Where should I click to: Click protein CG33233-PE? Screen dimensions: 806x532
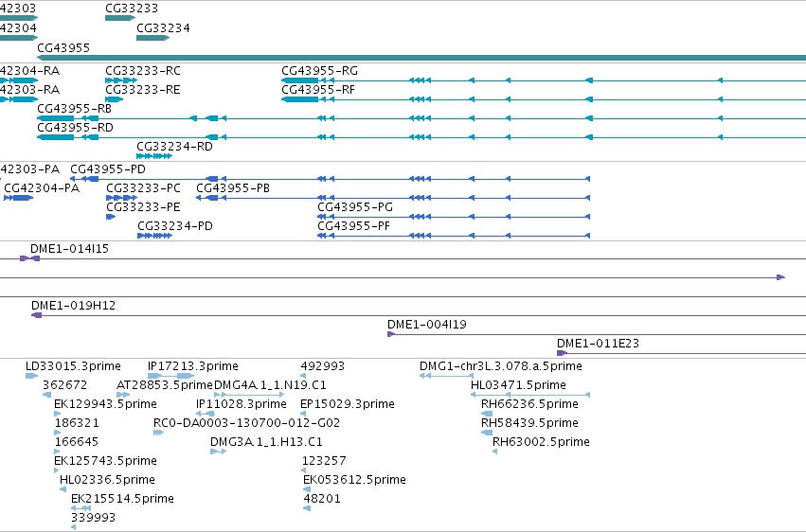click(x=111, y=217)
